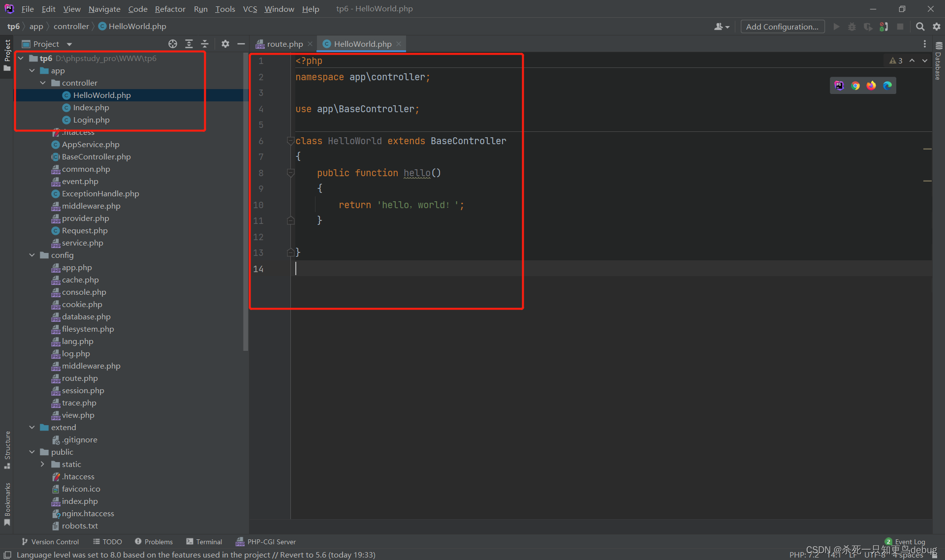
Task: Collapse the extend folder in tree
Action: coord(32,427)
